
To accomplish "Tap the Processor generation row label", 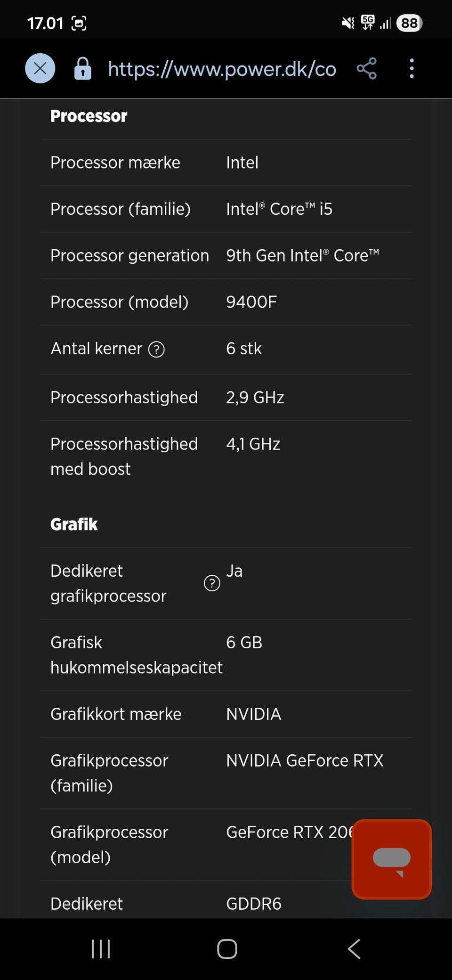I will pyautogui.click(x=129, y=255).
